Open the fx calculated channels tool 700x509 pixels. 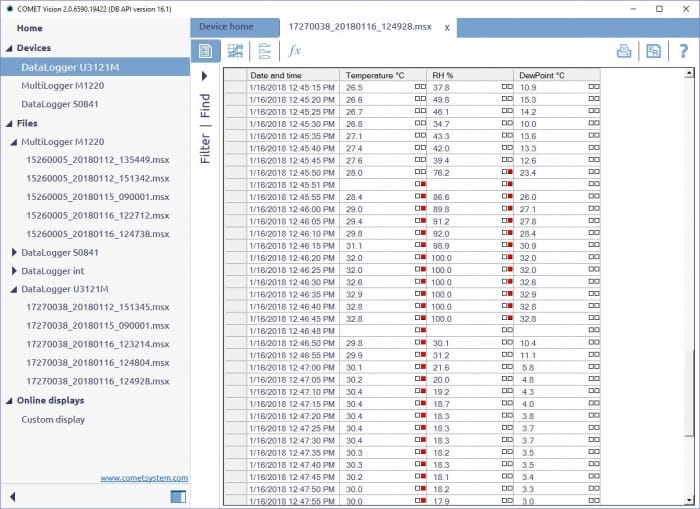pyautogui.click(x=294, y=51)
